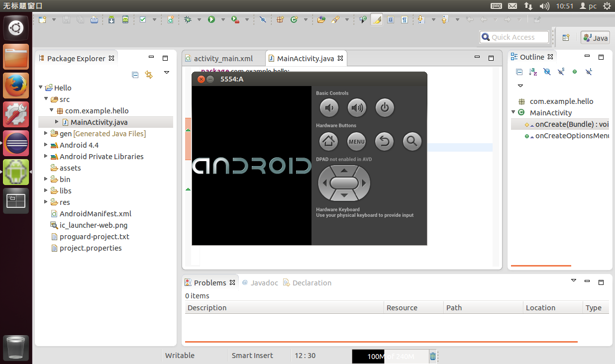Toggle Link with Editor in Package Explorer
The width and height of the screenshot is (615, 364).
[149, 75]
